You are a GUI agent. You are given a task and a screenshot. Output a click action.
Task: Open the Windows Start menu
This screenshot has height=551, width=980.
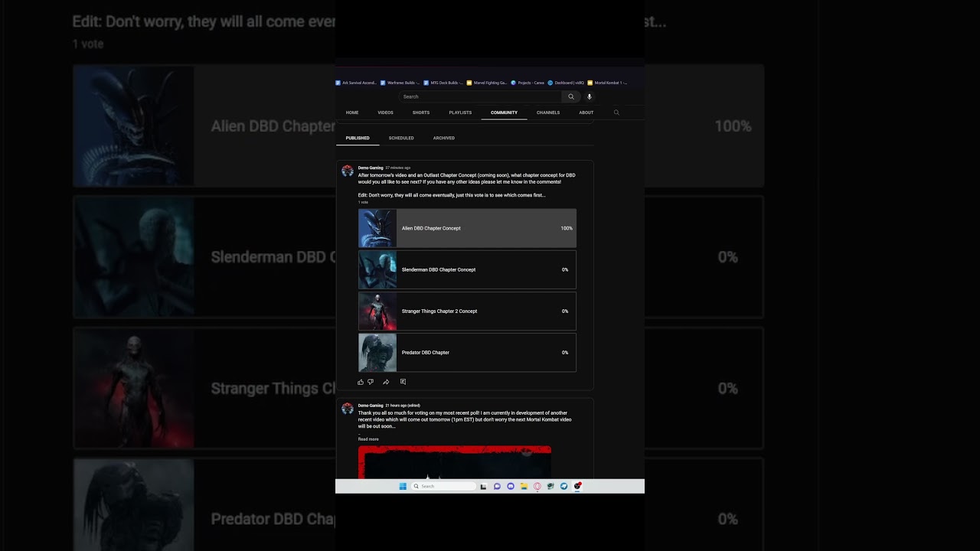(x=403, y=486)
